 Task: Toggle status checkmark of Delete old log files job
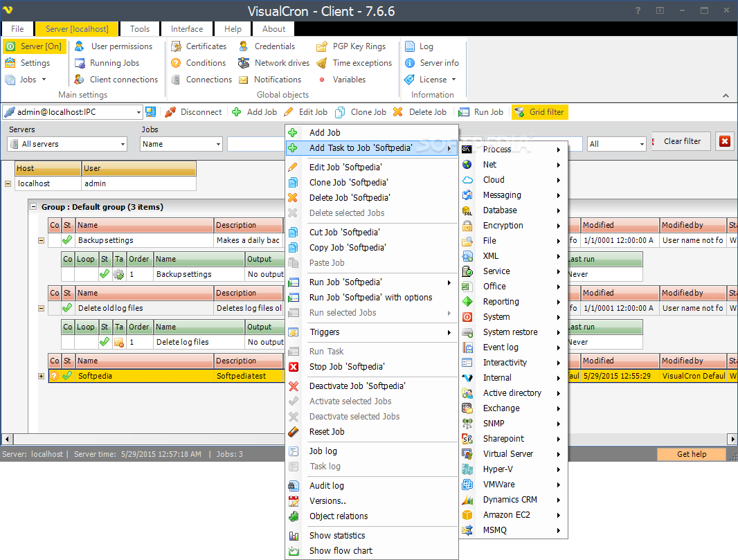click(x=67, y=308)
